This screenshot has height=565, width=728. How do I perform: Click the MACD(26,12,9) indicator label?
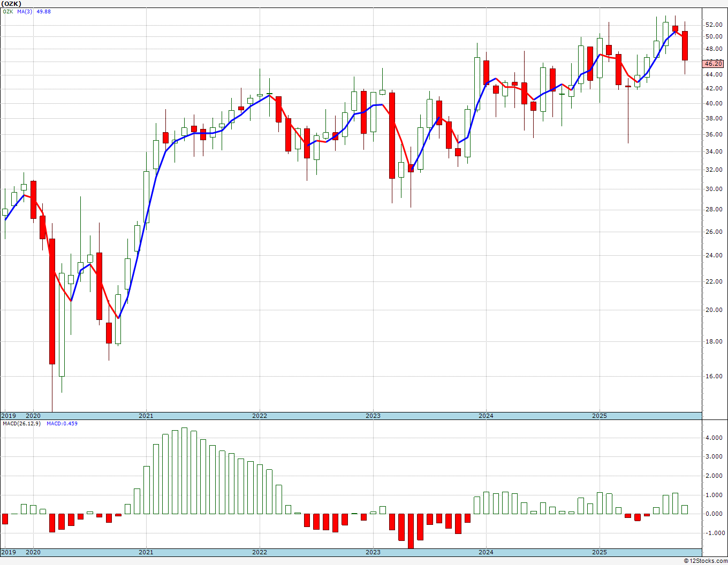click(x=21, y=424)
